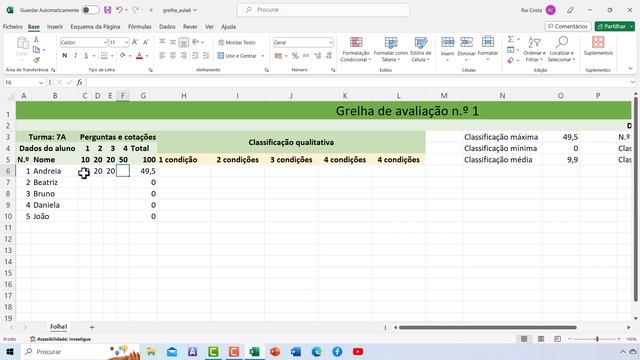Add a new sheet with plus button
640x360 pixels.
click(x=92, y=327)
